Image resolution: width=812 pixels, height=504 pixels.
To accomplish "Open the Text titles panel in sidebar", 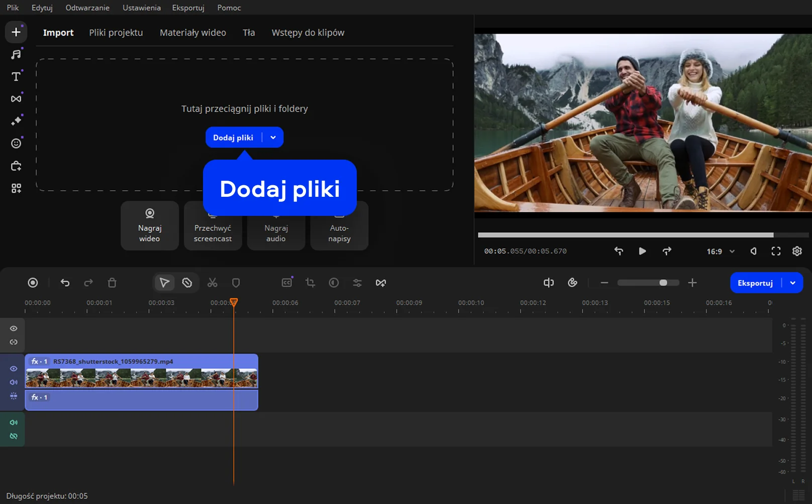I will 16,76.
